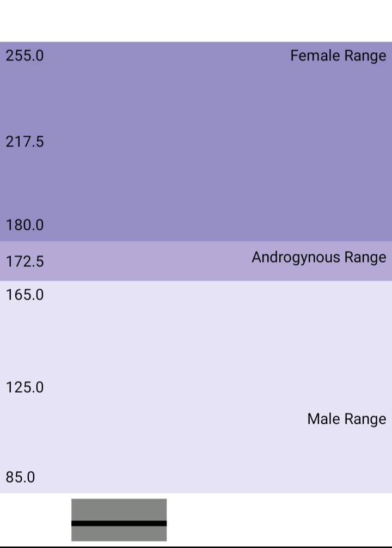Click the medium purple Androgynous Range band

[x=196, y=261]
